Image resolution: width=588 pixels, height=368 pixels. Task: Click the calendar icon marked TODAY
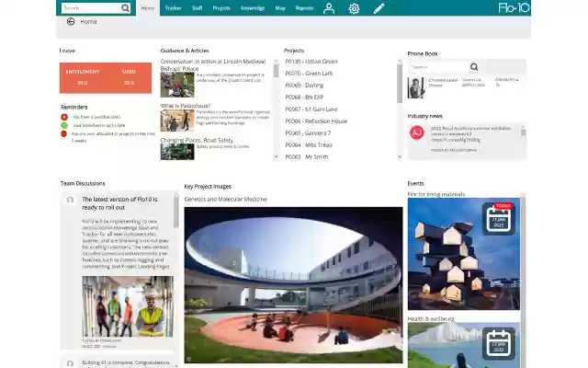point(498,219)
